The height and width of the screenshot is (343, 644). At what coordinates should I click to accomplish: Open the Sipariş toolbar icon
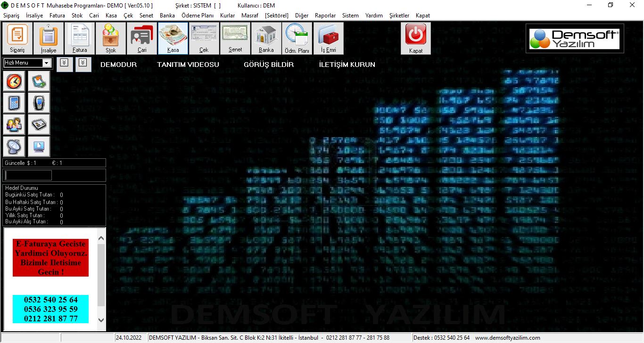[x=17, y=39]
